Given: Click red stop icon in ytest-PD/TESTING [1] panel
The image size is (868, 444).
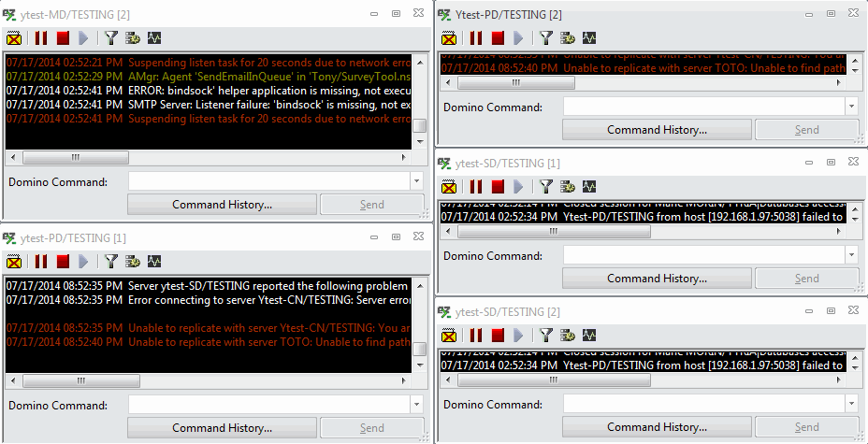Looking at the screenshot, I should [x=63, y=262].
